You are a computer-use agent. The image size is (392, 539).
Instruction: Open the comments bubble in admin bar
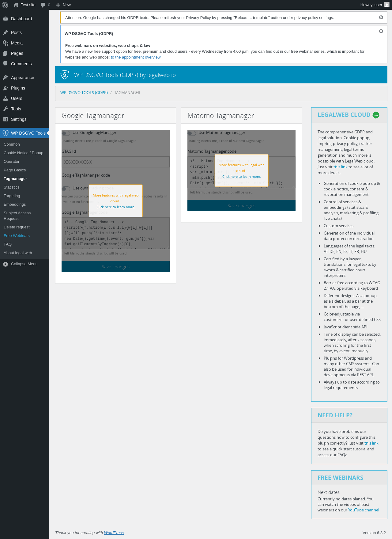(43, 5)
